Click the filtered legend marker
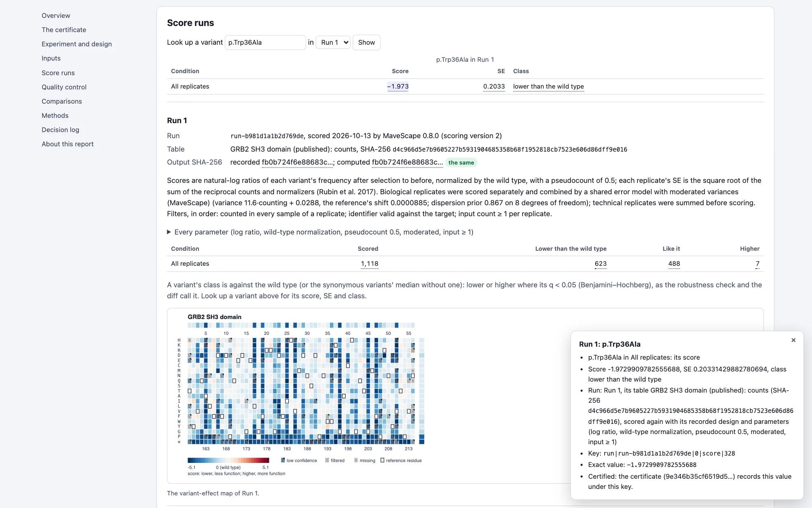The image size is (812, 508). point(327,460)
